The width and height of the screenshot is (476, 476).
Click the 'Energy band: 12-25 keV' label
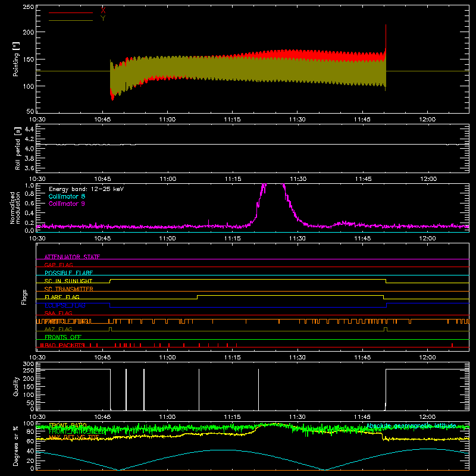pos(86,189)
